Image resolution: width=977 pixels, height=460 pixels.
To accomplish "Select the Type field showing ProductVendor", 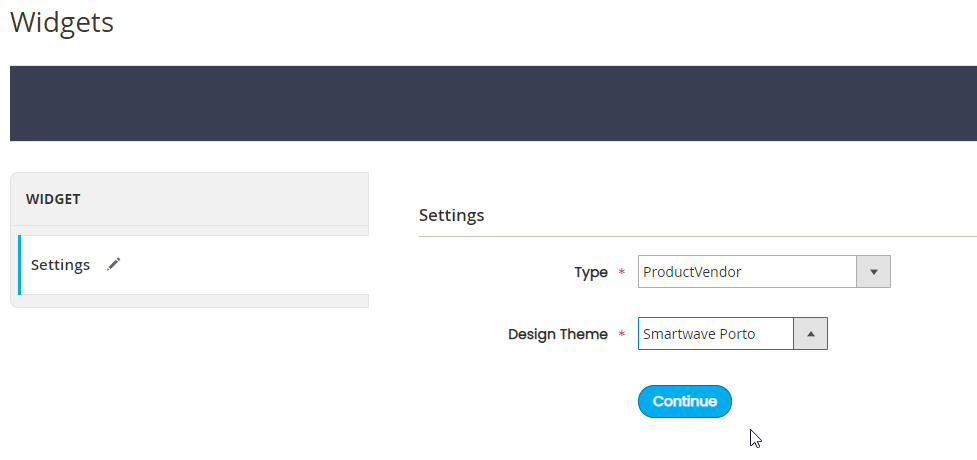I will point(764,272).
